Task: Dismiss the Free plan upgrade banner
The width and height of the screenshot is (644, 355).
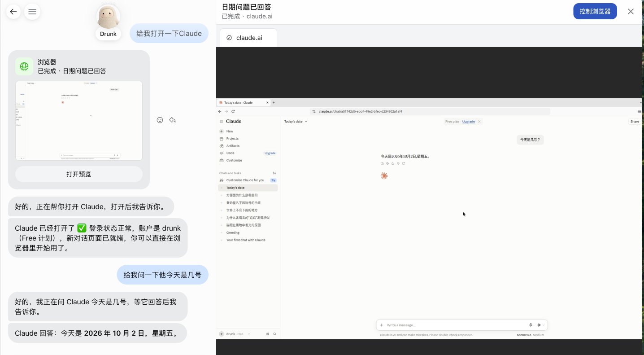Action: tap(479, 122)
